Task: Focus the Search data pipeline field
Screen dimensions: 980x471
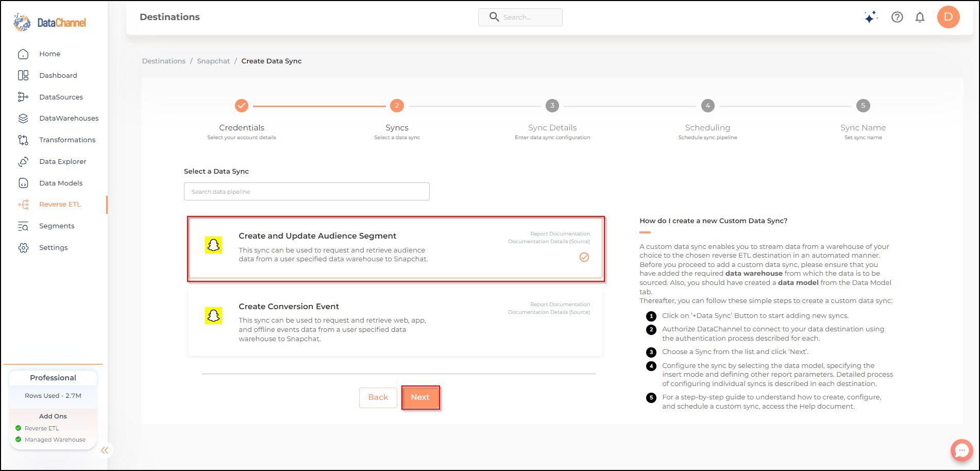Action: click(307, 192)
